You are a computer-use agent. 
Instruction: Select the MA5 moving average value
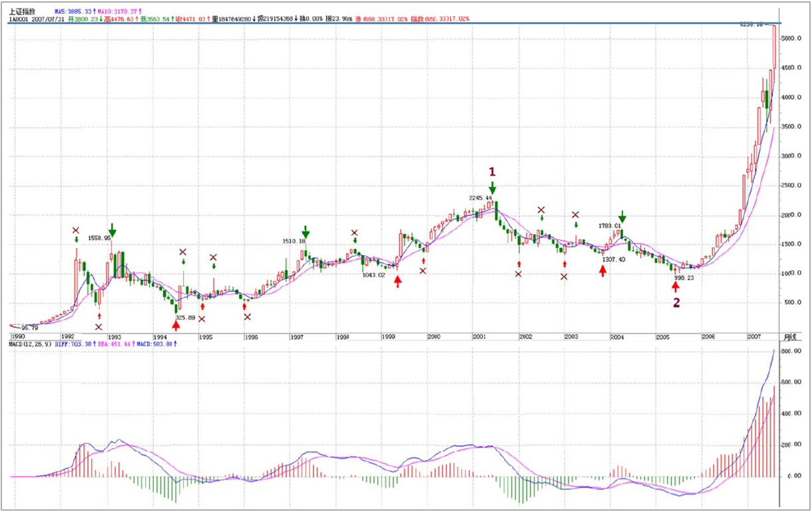pos(82,11)
